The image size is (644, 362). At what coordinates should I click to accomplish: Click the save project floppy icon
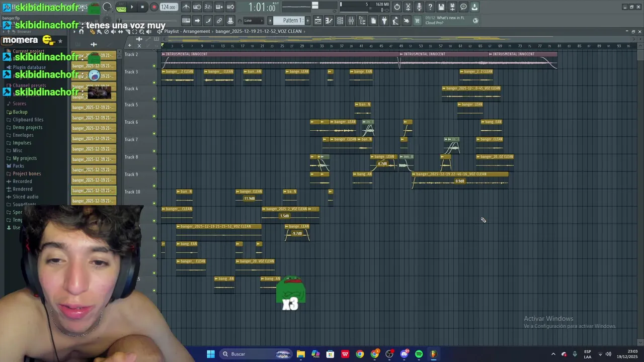[x=441, y=7]
